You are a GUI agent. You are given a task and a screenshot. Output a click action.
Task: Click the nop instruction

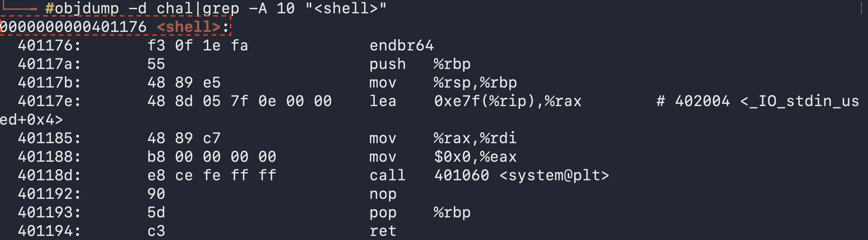pyautogui.click(x=383, y=194)
